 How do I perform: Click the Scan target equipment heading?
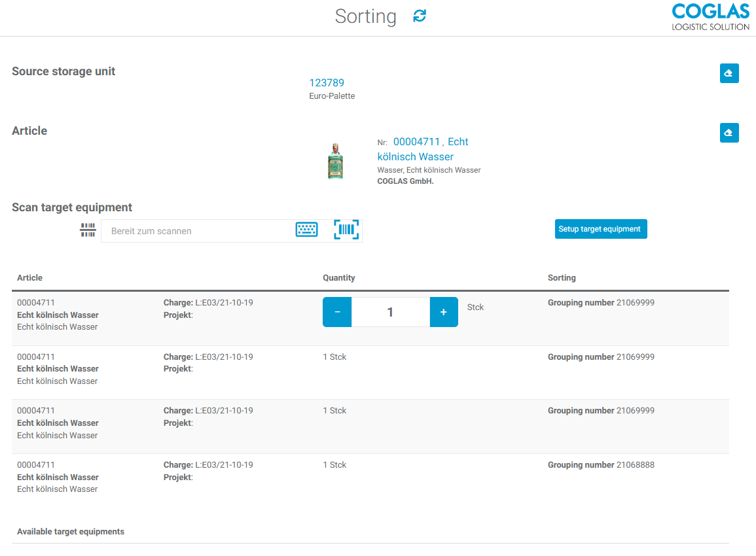pos(72,207)
